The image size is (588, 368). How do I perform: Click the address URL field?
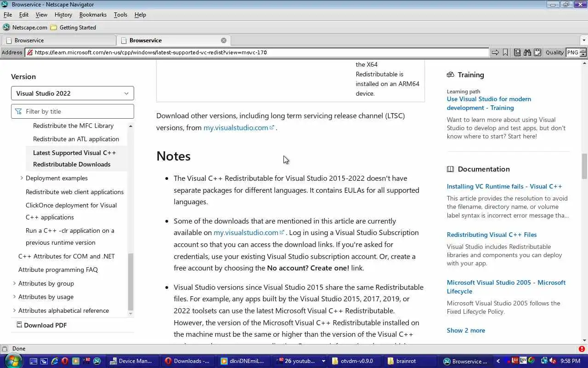pyautogui.click(x=257, y=52)
